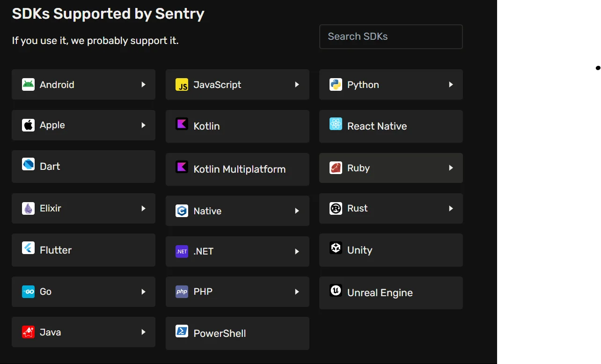
Task: Open the Kotlin SDK page
Action: tap(237, 126)
